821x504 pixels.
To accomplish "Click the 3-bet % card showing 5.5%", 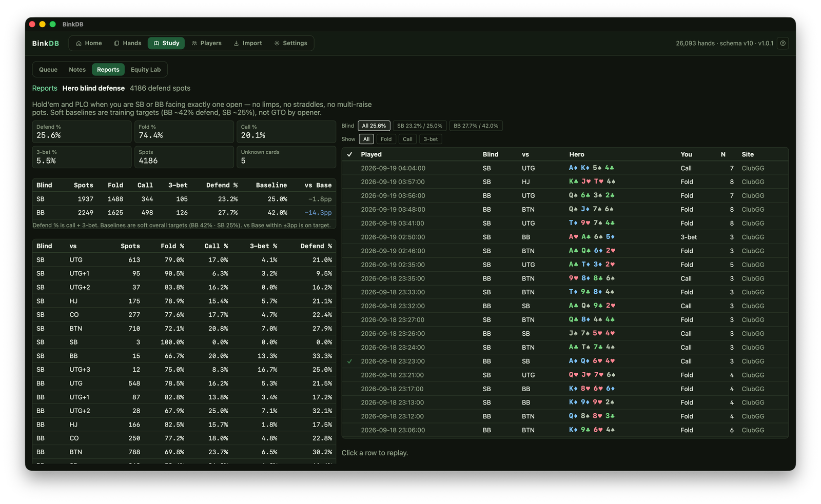I will (x=82, y=157).
